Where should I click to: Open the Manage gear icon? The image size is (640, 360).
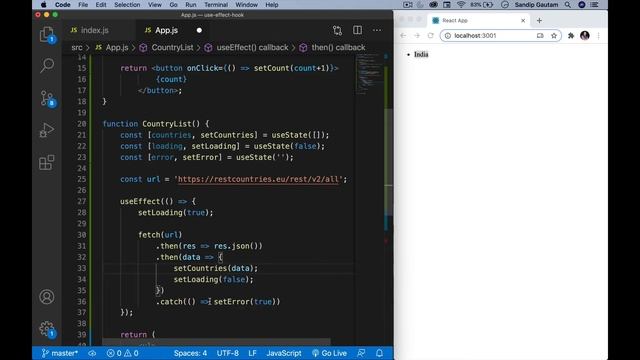tap(47, 329)
